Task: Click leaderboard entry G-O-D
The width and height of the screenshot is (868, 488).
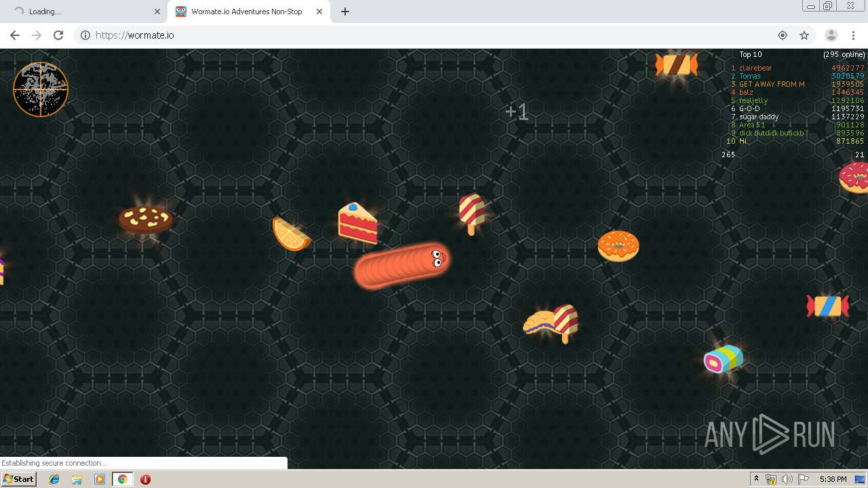Action: 797,108
